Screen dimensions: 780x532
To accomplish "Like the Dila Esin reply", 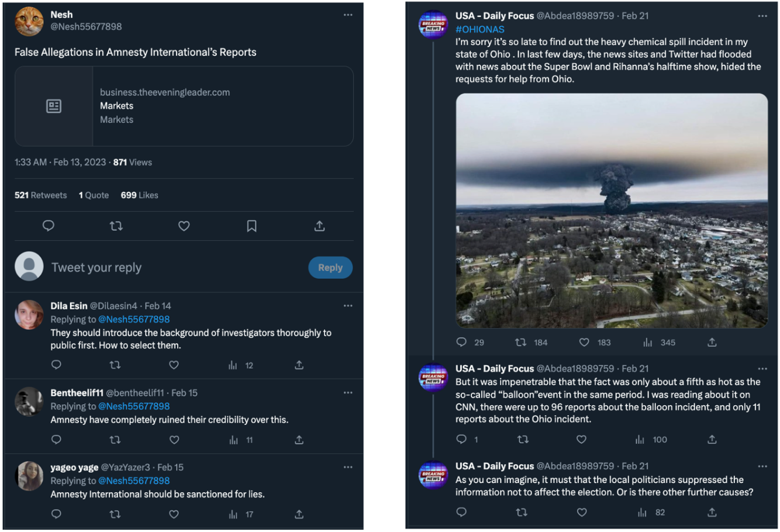I will coord(174,365).
